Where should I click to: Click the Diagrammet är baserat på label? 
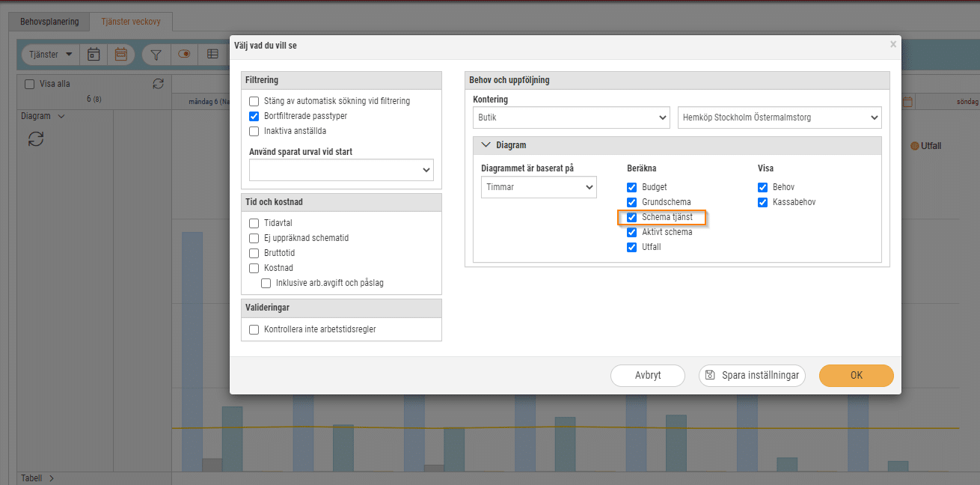[527, 168]
